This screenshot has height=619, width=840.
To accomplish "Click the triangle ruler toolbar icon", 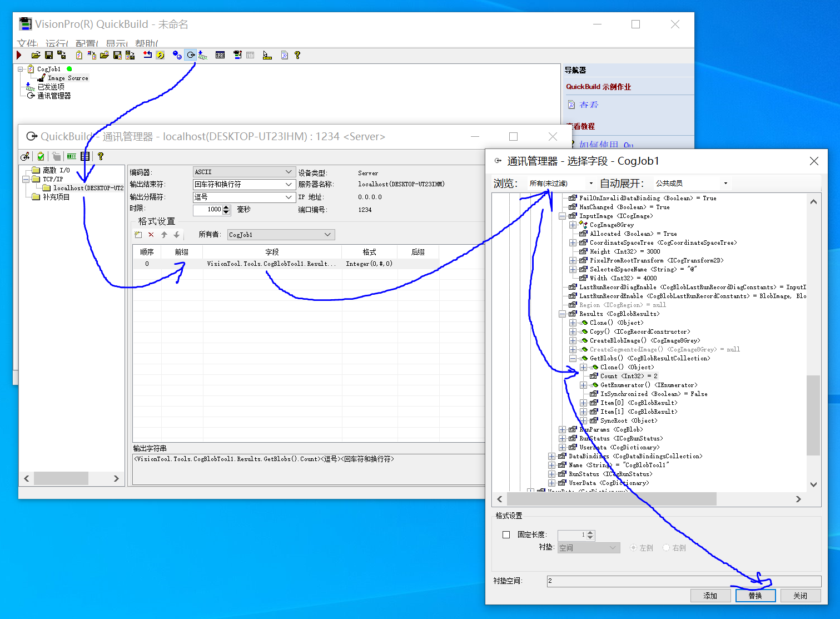I will pos(267,55).
